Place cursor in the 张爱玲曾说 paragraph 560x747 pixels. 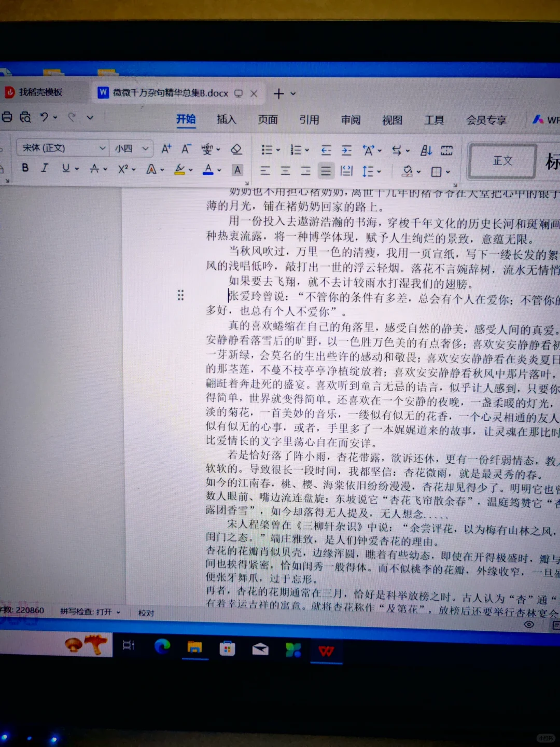pyautogui.click(x=384, y=304)
